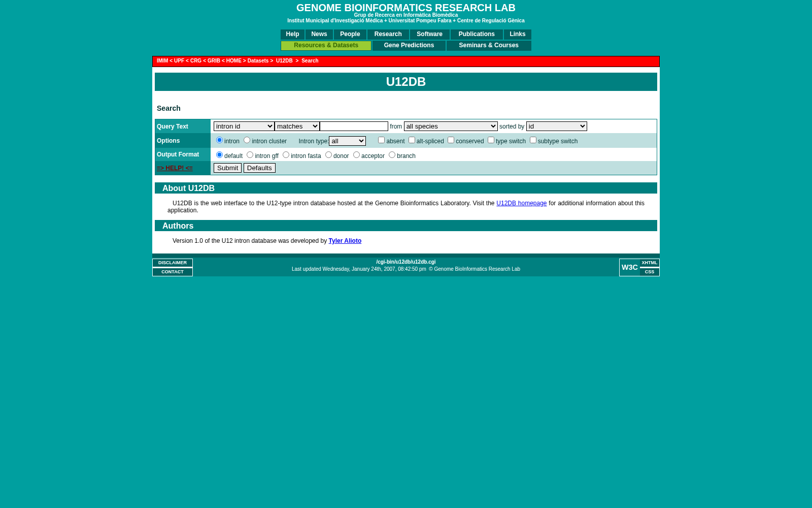Select intron fasta output format
Image resolution: width=812 pixels, height=508 pixels.
[286, 155]
